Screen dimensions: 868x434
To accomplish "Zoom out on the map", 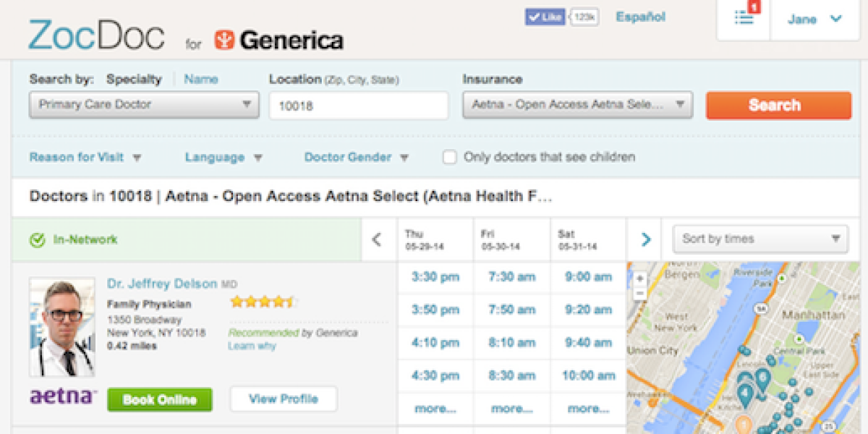I will coord(639,293).
